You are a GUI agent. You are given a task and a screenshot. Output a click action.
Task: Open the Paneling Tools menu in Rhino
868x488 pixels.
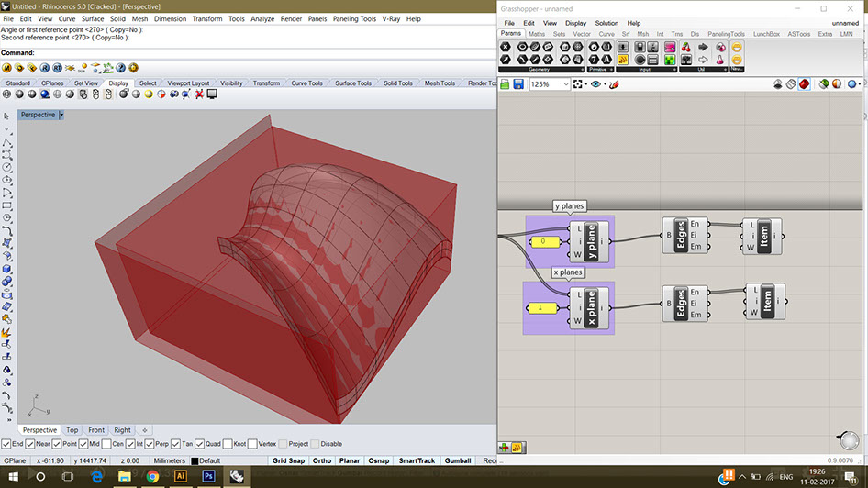(354, 19)
